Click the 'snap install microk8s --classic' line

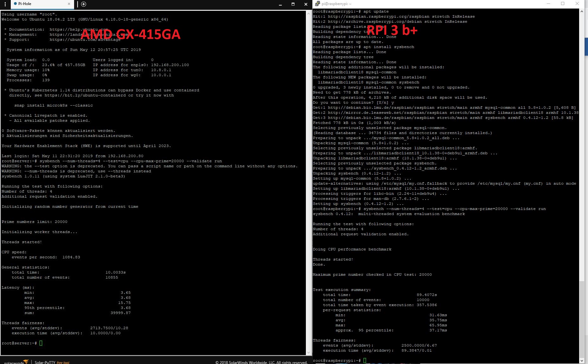coord(54,105)
